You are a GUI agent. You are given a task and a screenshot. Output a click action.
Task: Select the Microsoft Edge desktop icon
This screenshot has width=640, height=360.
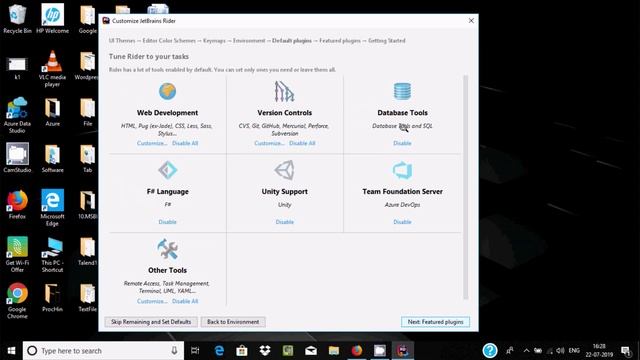click(x=52, y=208)
